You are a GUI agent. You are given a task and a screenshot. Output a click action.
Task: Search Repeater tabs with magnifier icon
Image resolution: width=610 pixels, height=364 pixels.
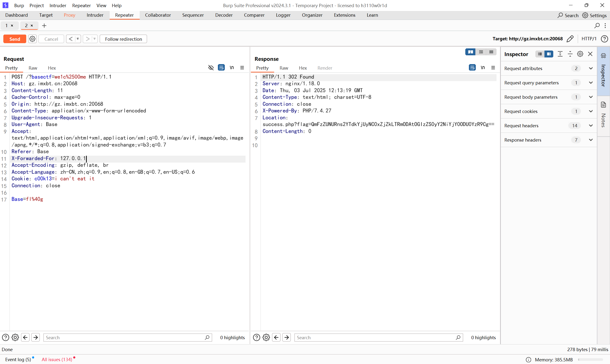coord(597,26)
